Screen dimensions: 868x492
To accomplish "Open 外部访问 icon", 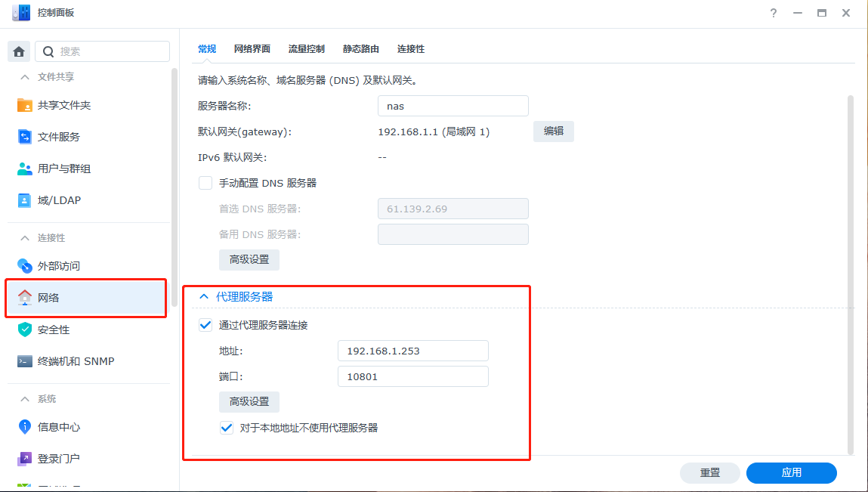I will [24, 266].
